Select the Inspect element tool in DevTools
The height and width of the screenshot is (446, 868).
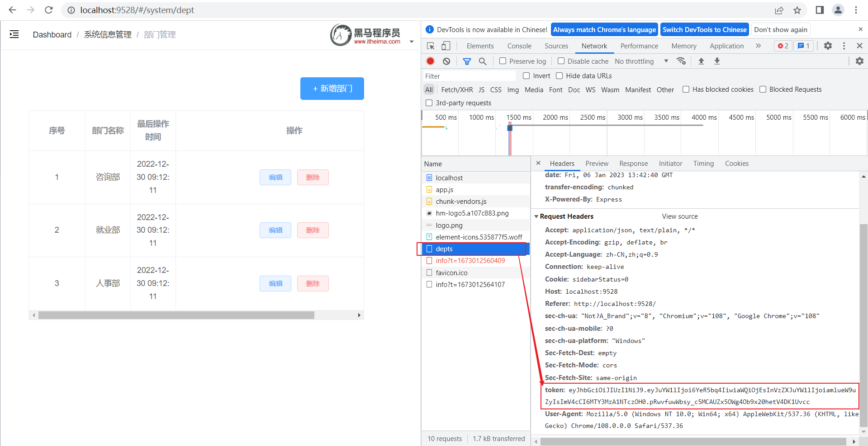point(430,46)
